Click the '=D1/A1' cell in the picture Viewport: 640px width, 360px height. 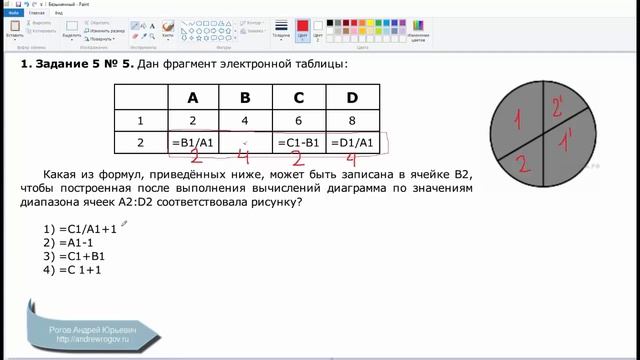click(x=353, y=142)
